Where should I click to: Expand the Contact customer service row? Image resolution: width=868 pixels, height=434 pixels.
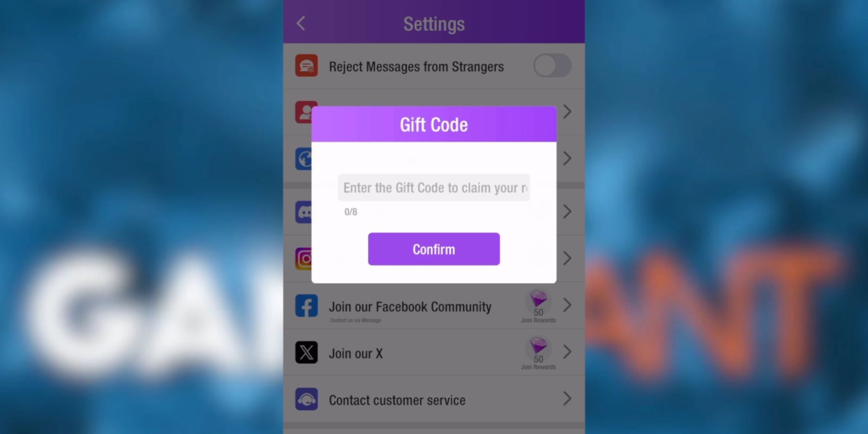(567, 400)
